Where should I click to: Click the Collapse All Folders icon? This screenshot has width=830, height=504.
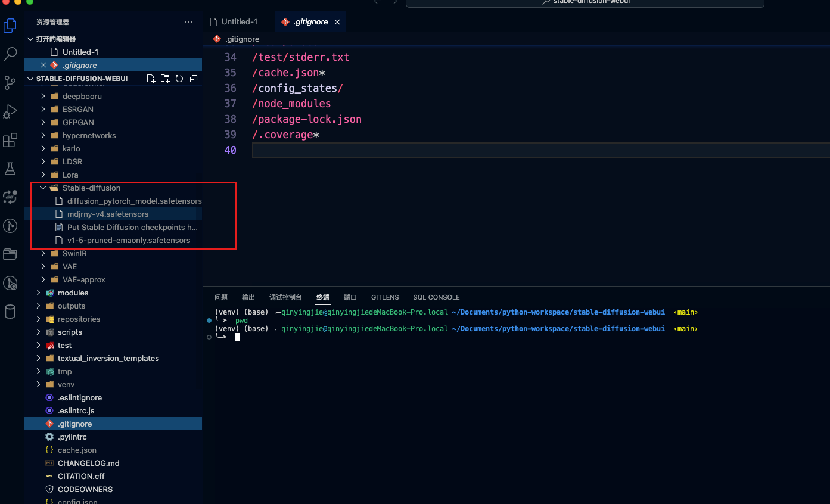[194, 79]
